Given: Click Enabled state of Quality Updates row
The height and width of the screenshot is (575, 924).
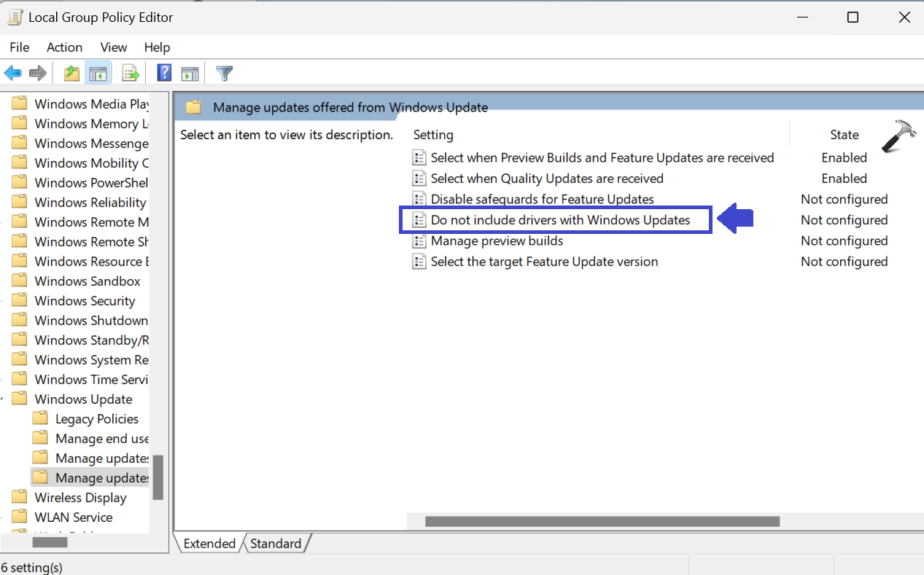Looking at the screenshot, I should 844,179.
